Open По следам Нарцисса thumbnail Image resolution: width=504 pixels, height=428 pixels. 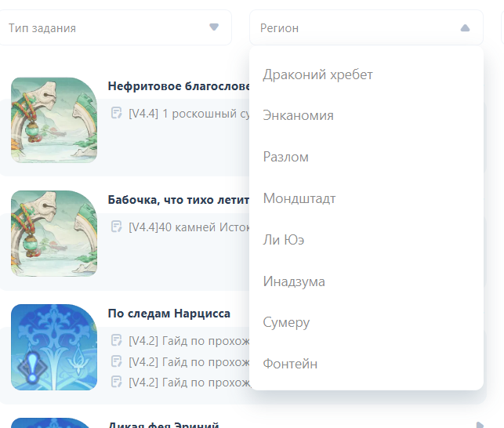pyautogui.click(x=54, y=347)
